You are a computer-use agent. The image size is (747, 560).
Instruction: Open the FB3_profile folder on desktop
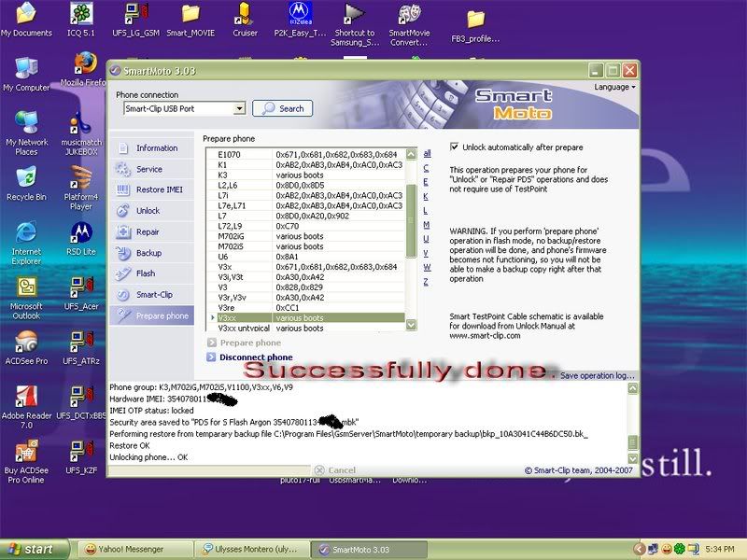point(475,26)
